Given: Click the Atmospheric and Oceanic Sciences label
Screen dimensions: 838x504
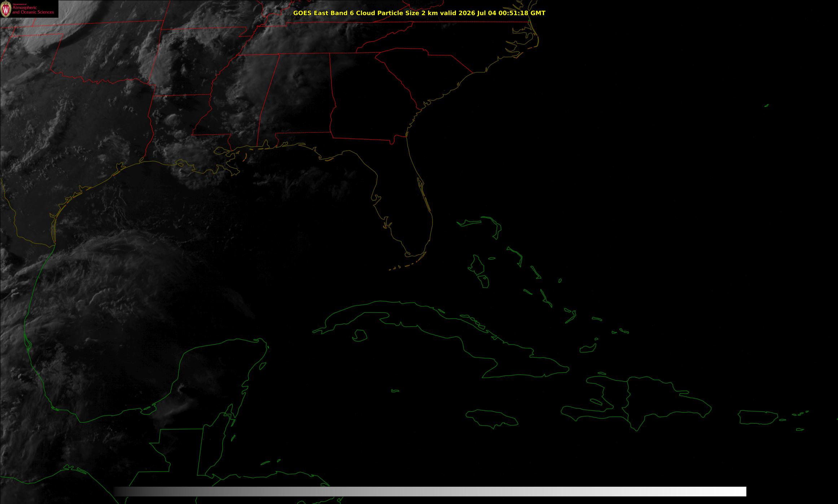Looking at the screenshot, I should (x=33, y=10).
